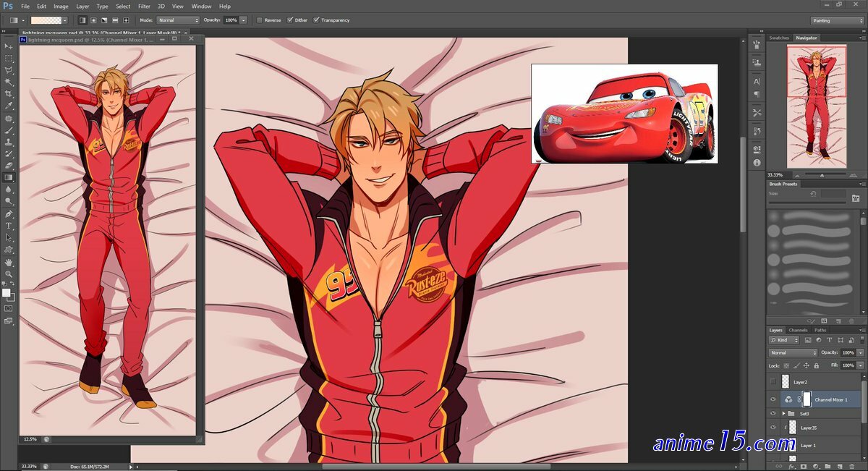Toggle Quick Mask mode icon

9,308
